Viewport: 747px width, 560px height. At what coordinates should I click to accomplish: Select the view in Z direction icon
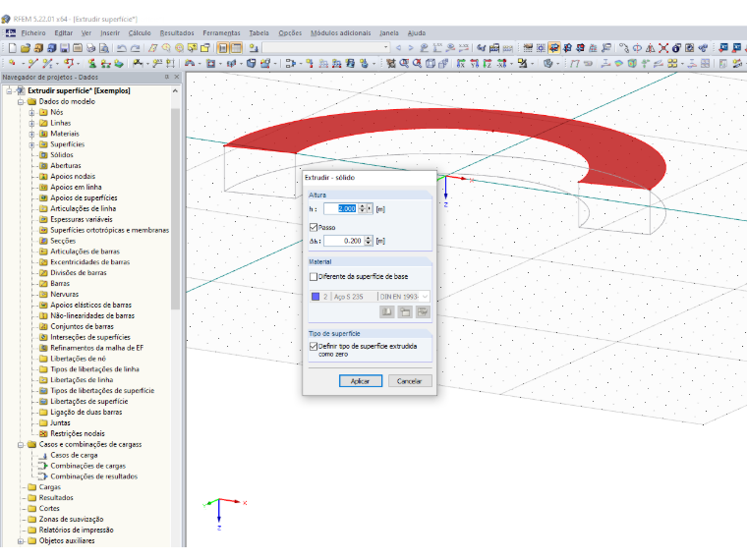[487, 63]
